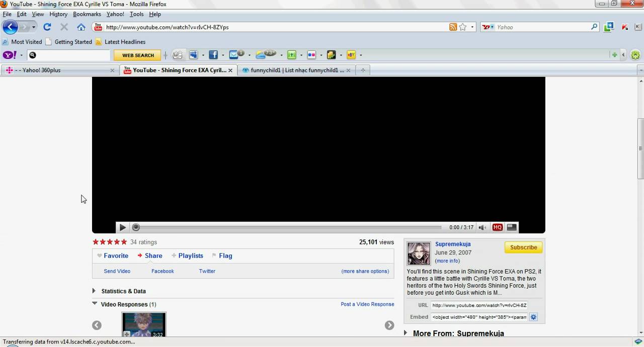Expand the Statistics & Data section

(x=94, y=291)
